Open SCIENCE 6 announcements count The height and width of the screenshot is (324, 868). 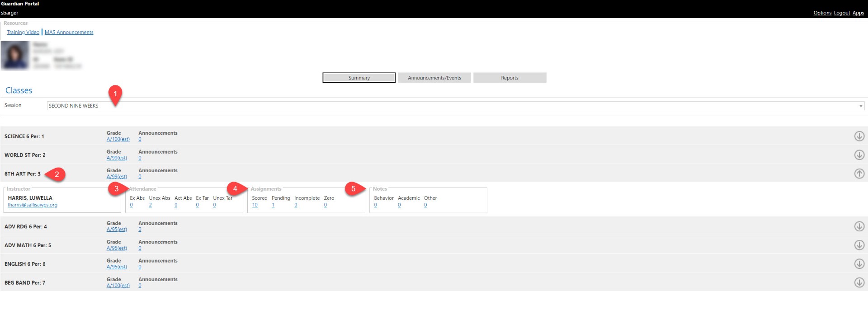(140, 139)
